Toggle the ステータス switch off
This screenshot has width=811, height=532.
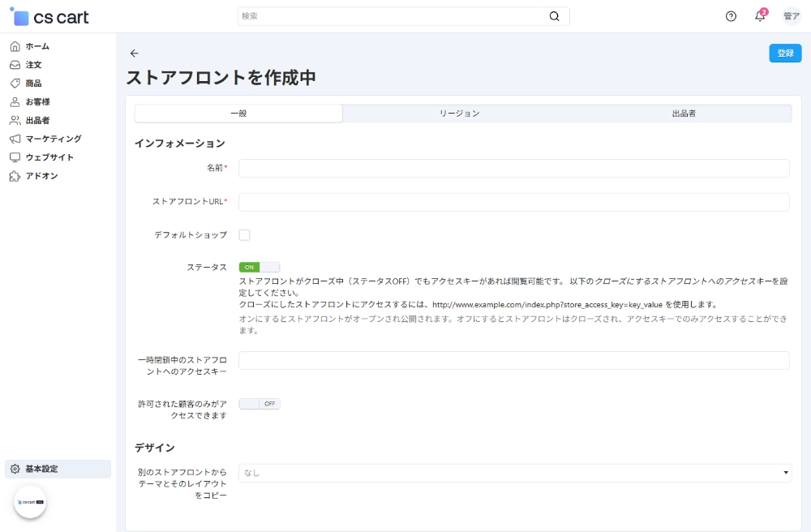[x=259, y=267]
